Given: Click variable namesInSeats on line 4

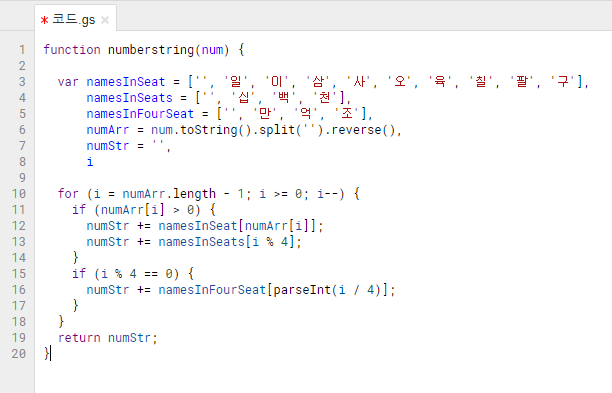Looking at the screenshot, I should [129, 98].
